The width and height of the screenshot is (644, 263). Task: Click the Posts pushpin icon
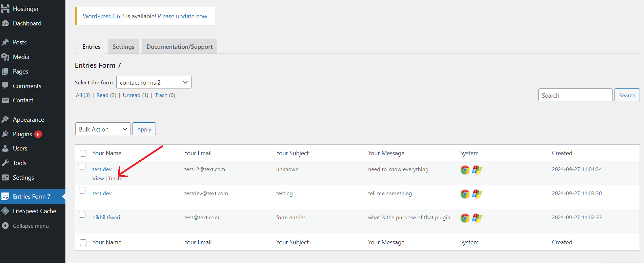tap(5, 42)
